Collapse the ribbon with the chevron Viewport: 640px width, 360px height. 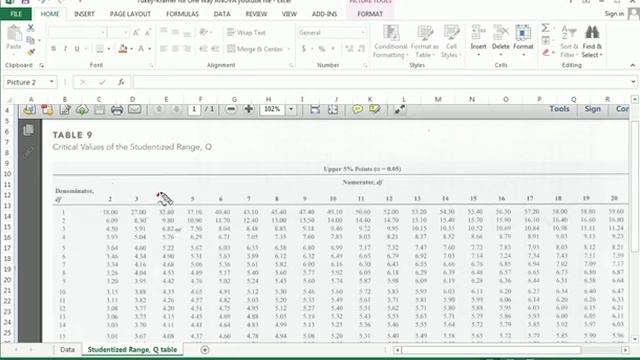(x=632, y=65)
